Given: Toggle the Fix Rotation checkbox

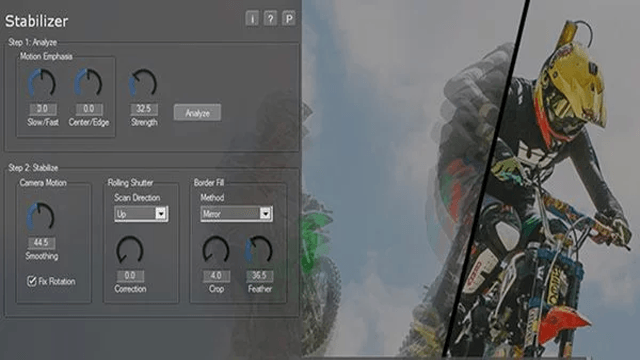Looking at the screenshot, I should click(32, 281).
